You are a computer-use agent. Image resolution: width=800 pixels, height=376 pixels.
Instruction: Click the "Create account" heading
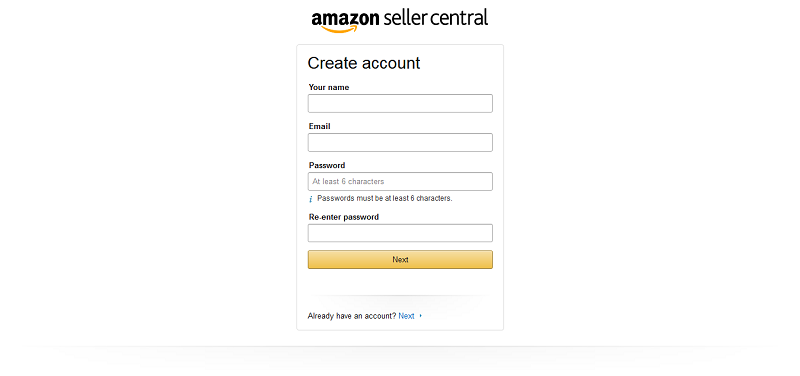click(364, 63)
